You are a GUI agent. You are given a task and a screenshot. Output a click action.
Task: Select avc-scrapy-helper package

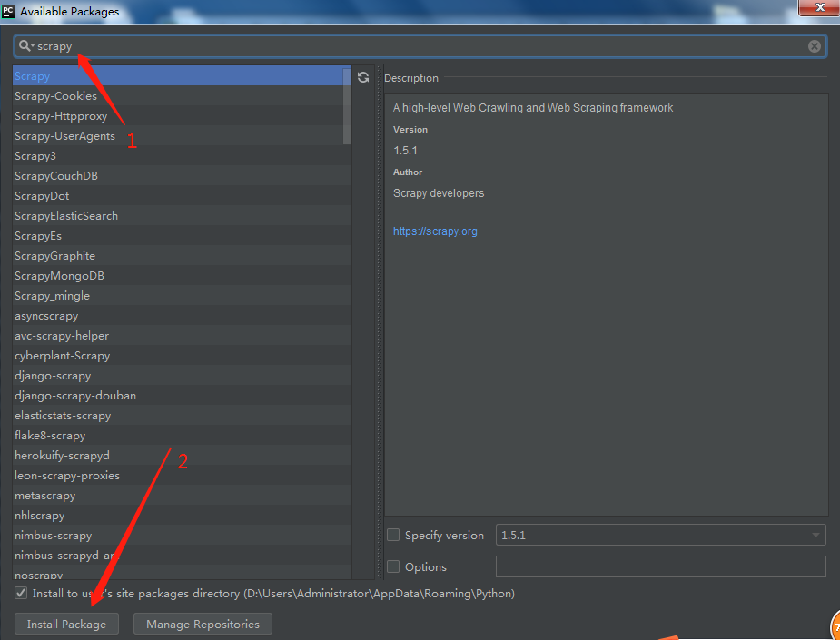tap(182, 336)
